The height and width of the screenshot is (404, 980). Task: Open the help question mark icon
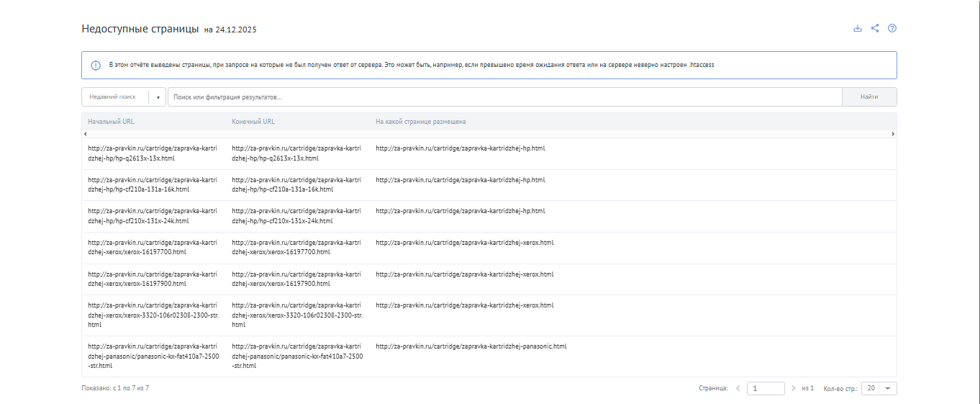click(x=892, y=29)
